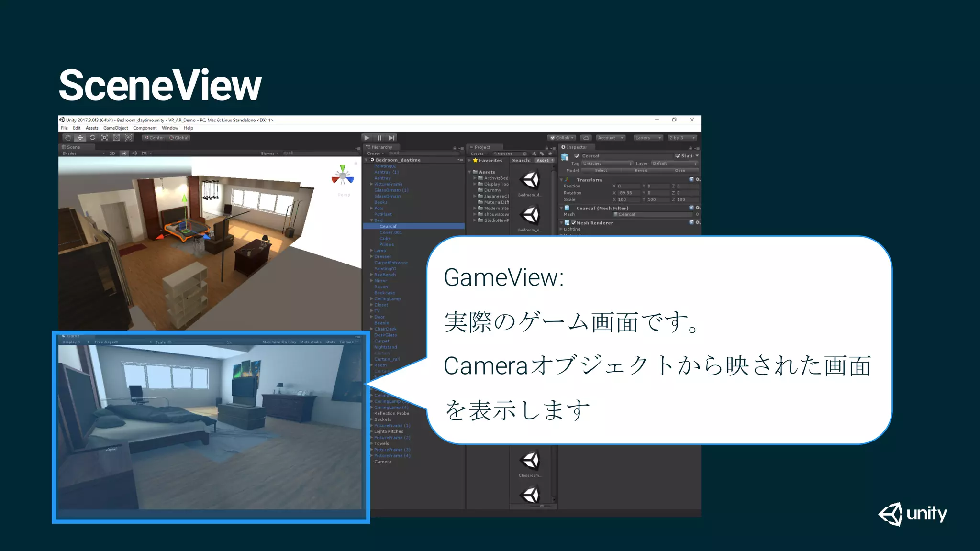The height and width of the screenshot is (551, 980).
Task: Click Stats in Game view
Action: 331,342
